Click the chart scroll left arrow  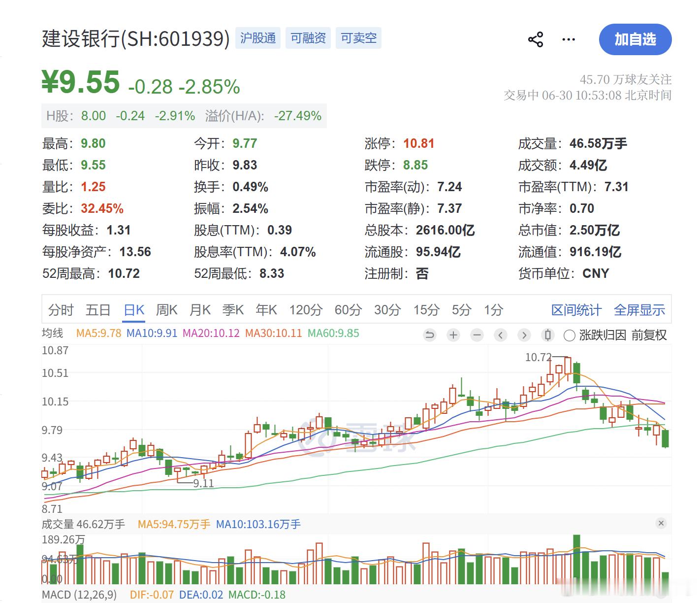click(501, 335)
